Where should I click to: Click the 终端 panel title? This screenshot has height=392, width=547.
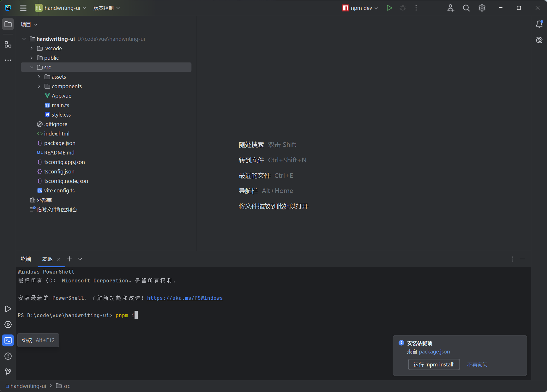[26, 259]
